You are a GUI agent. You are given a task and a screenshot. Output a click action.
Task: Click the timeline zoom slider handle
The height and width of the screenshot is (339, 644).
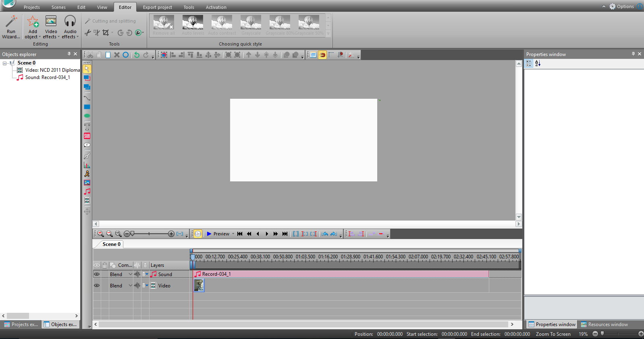coord(132,234)
